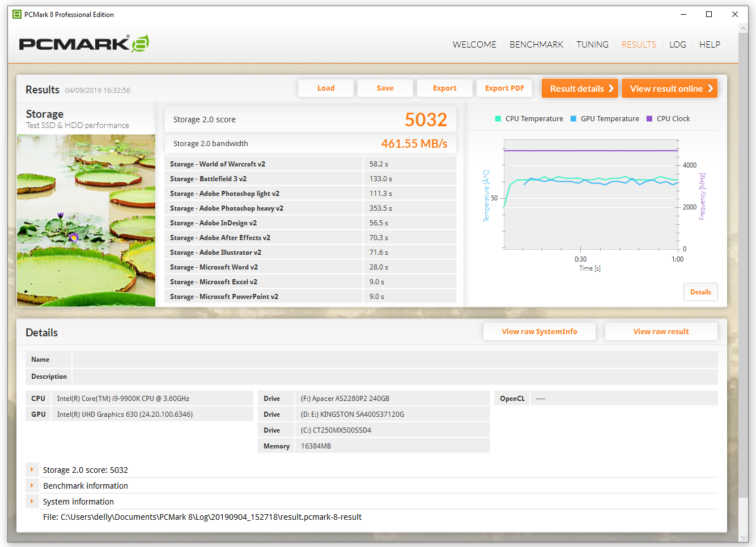The image size is (756, 547).
Task: Expand the Storage 2.0 score: 5032 section
Action: 32,469
